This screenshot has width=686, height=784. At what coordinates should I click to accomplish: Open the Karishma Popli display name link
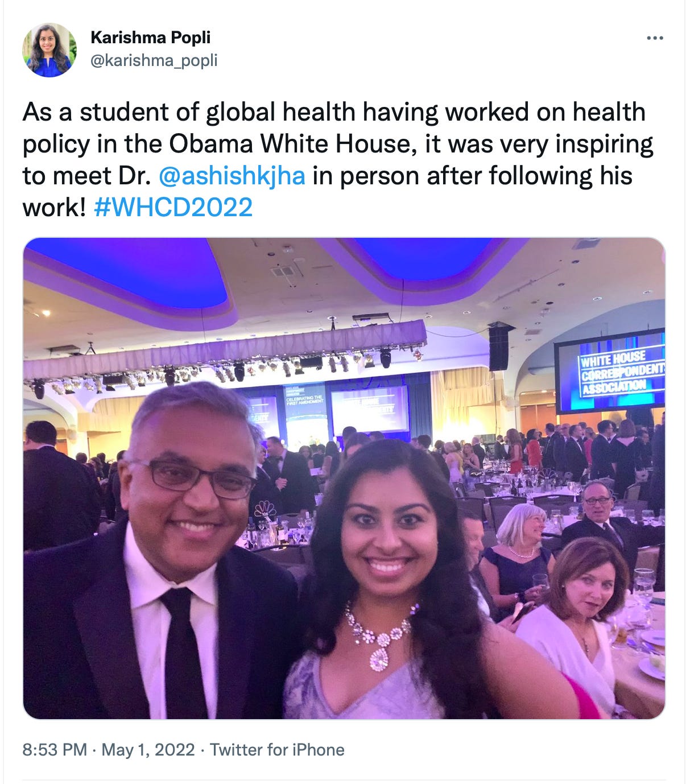150,38
